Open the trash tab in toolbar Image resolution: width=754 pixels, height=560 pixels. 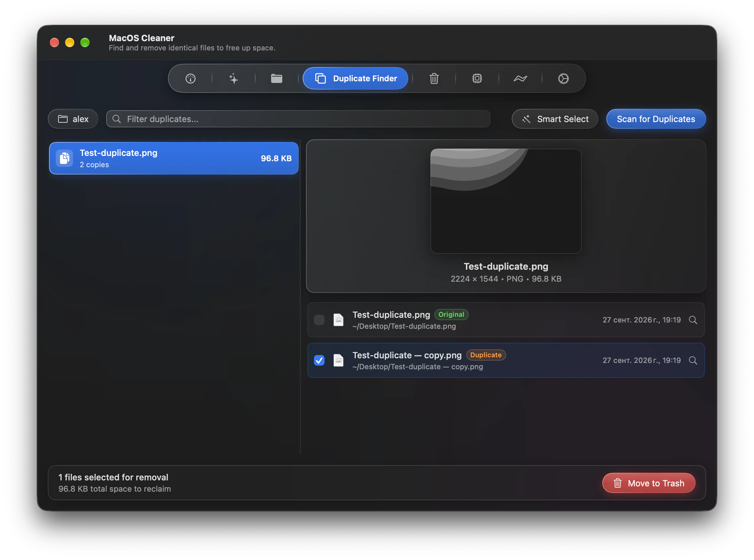tap(434, 79)
